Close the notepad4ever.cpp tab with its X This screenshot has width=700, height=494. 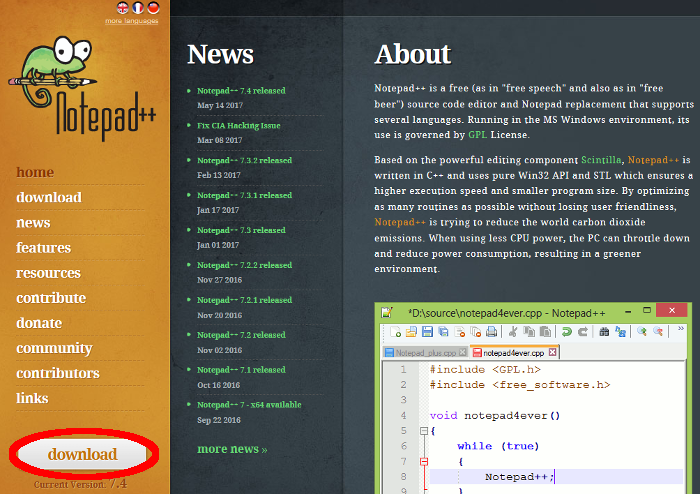point(553,352)
